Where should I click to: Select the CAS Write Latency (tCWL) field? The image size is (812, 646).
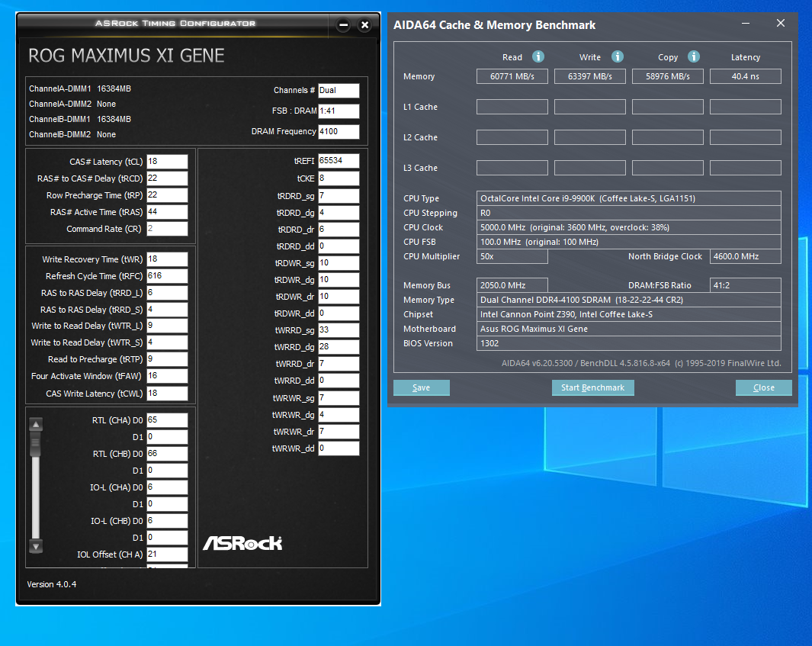(167, 394)
